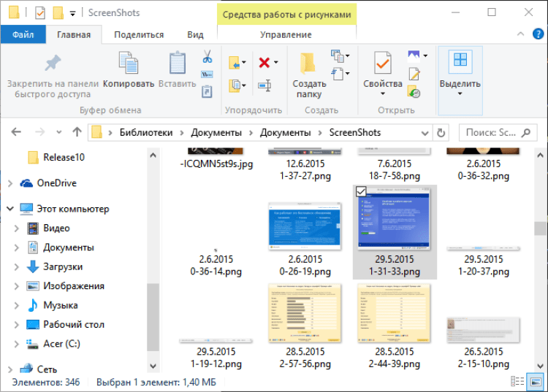Click the Copy path icon
548x392 pixels.
click(x=207, y=74)
